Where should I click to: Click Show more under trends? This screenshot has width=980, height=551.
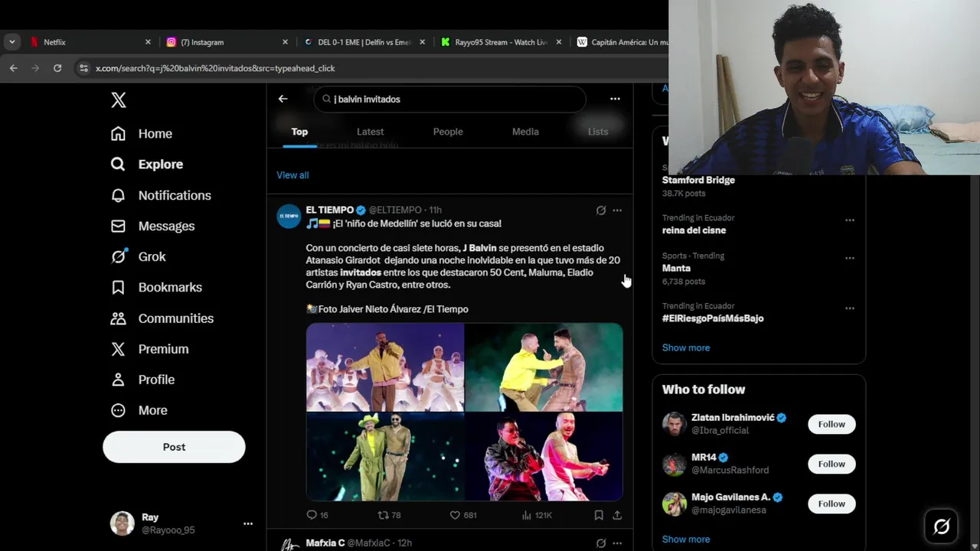(686, 347)
